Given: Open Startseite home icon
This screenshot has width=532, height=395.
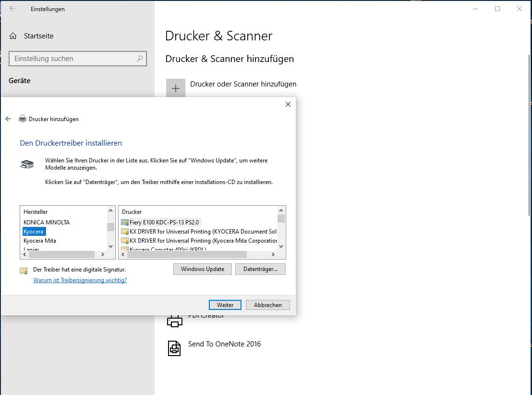Looking at the screenshot, I should tap(13, 36).
